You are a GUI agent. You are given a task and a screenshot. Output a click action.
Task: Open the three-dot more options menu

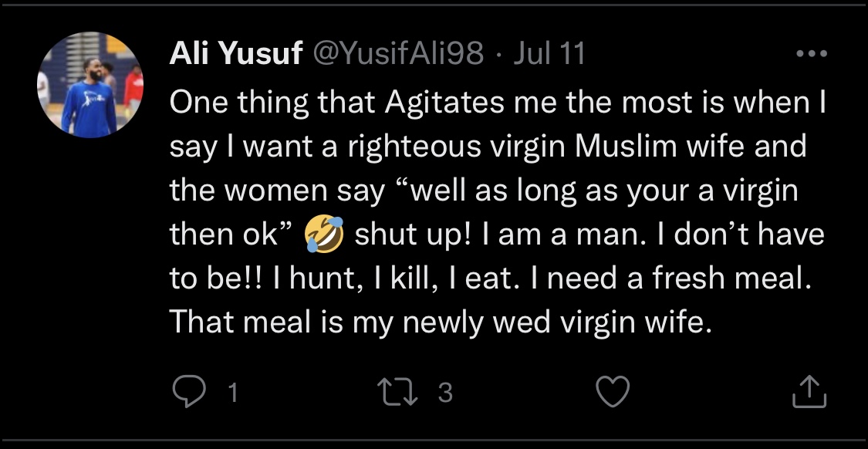coord(810,55)
